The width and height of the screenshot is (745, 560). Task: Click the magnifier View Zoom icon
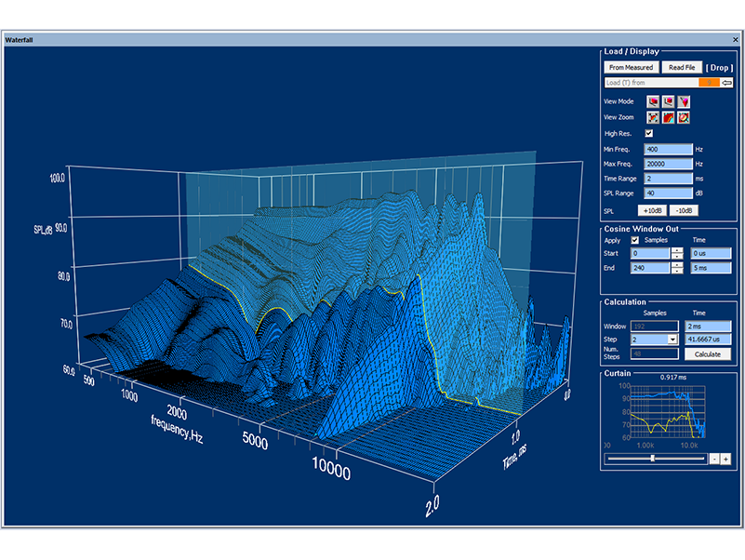click(684, 118)
